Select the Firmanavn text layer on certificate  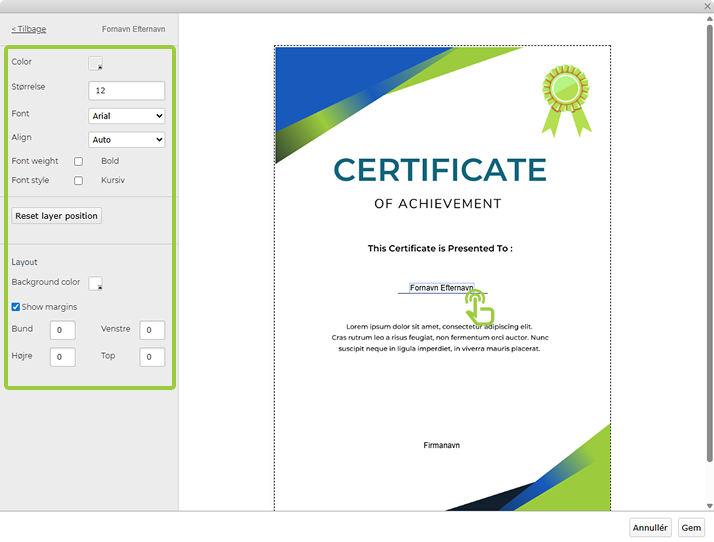pyautogui.click(x=441, y=445)
